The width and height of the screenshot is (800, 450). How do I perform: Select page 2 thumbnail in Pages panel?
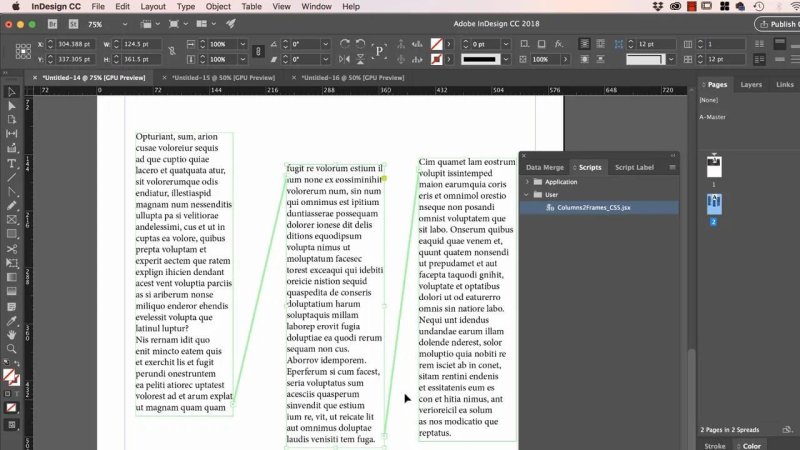714,204
